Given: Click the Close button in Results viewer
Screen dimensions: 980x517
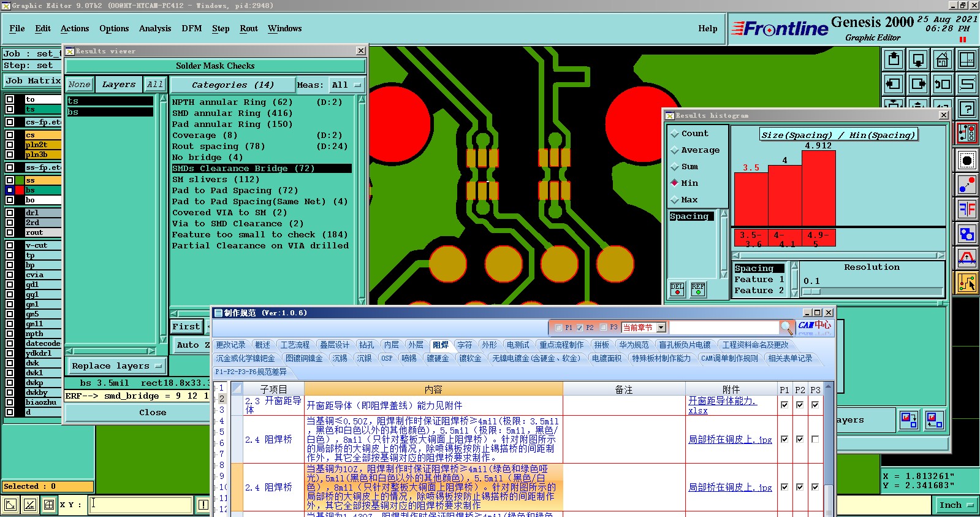Looking at the screenshot, I should [153, 413].
